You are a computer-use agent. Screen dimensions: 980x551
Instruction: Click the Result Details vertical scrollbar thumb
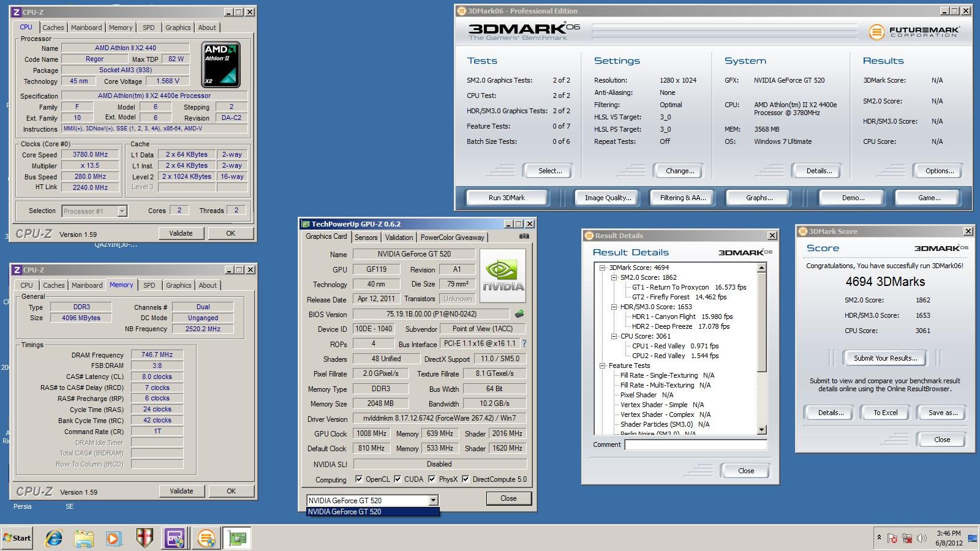tap(762, 321)
